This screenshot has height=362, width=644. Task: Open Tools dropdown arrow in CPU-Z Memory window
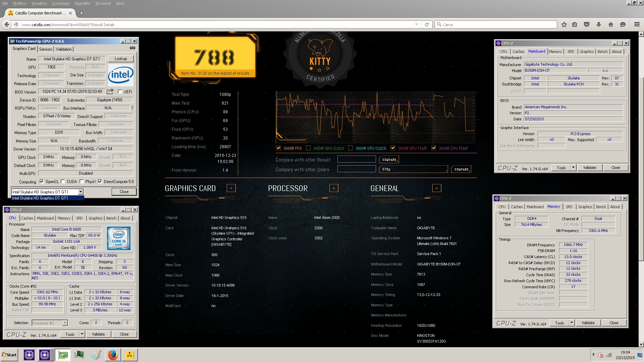point(572,323)
